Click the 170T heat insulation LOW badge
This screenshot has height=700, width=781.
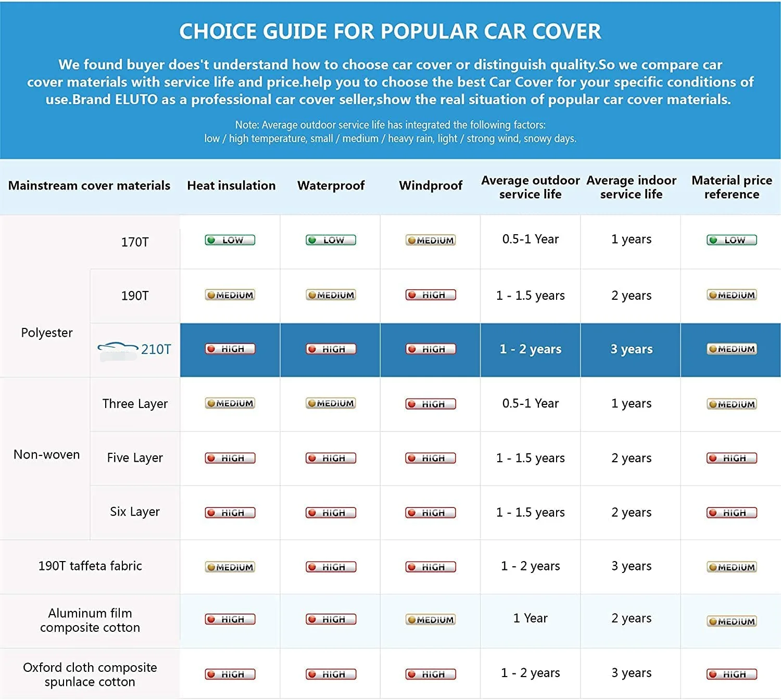(230, 240)
